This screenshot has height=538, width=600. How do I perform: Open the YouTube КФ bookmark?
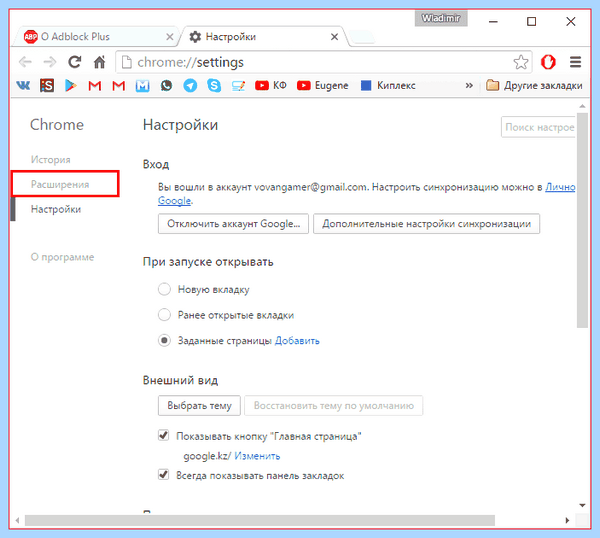pyautogui.click(x=271, y=85)
